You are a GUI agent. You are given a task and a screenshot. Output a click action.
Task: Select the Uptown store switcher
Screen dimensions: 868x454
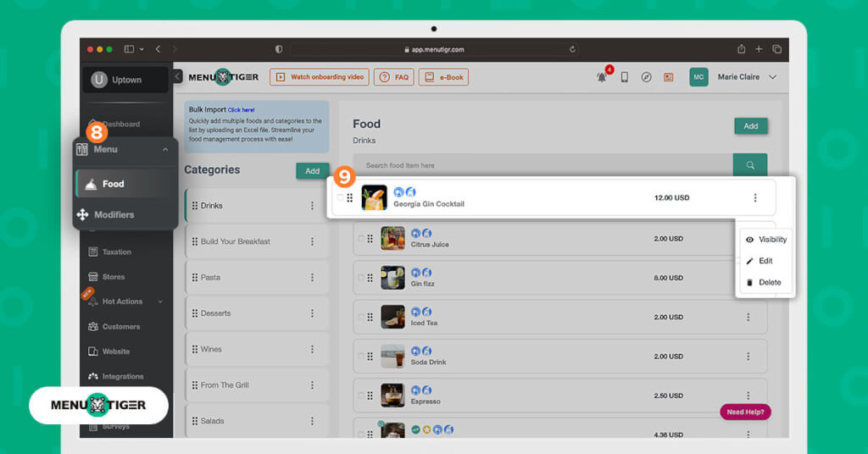125,80
